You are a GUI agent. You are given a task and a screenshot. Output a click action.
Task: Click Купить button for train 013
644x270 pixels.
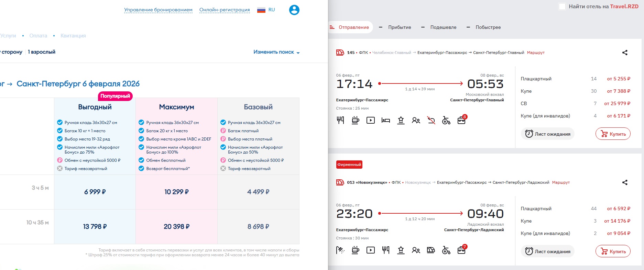[613, 251]
